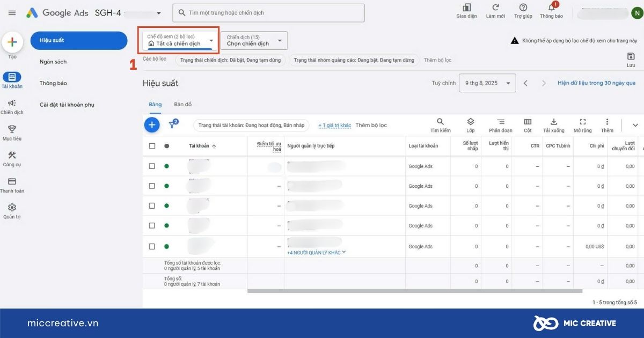Click the Google Ads logo
This screenshot has width=644, height=338.
[x=57, y=12]
